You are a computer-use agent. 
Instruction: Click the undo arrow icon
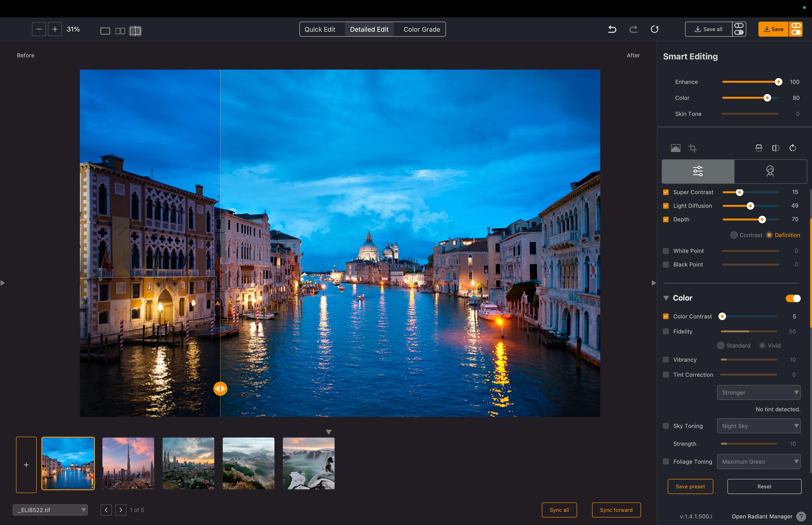point(612,29)
